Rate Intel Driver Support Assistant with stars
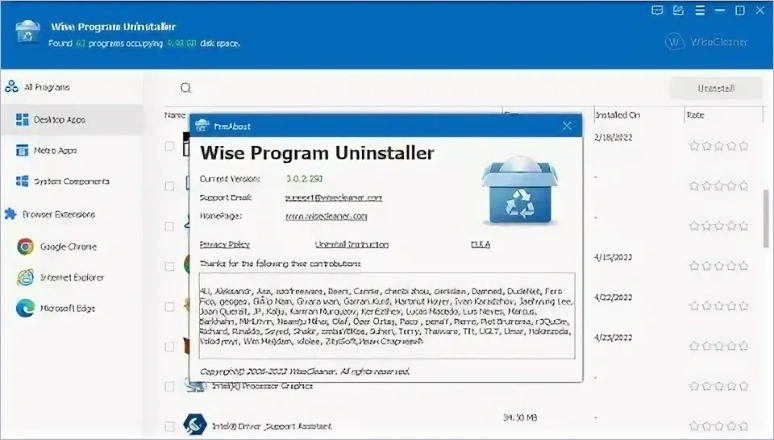Viewport: 774px width, 440px height. coord(719,426)
